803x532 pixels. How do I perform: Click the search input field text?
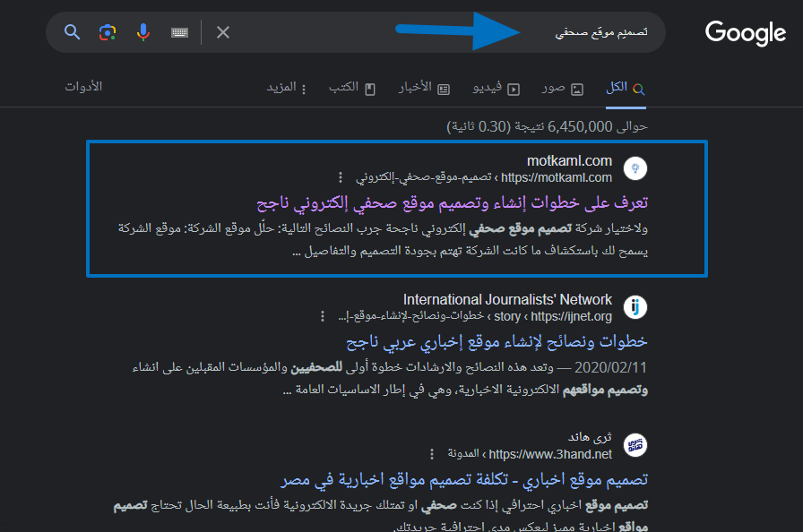click(x=601, y=32)
